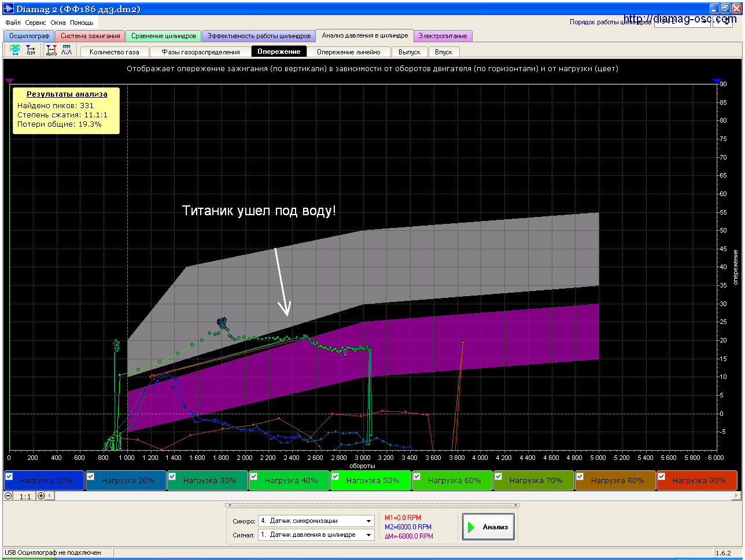The height and width of the screenshot is (560, 745).
Task: Click the purple M1 marker triangle
Action: click(9, 81)
